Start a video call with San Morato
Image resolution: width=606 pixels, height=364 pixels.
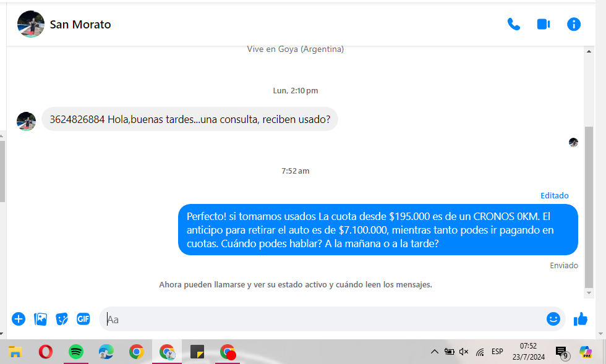pos(544,24)
